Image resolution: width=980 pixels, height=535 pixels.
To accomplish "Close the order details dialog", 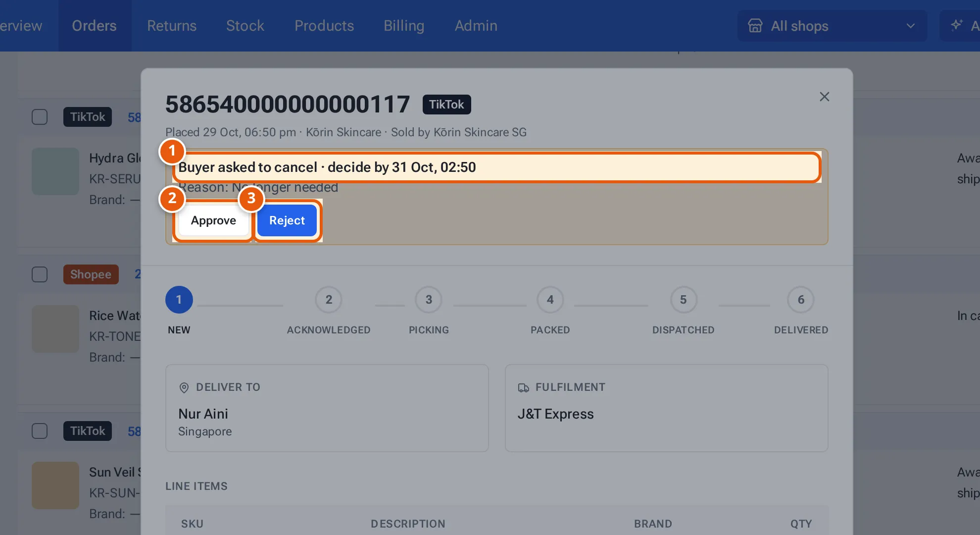I will click(824, 97).
